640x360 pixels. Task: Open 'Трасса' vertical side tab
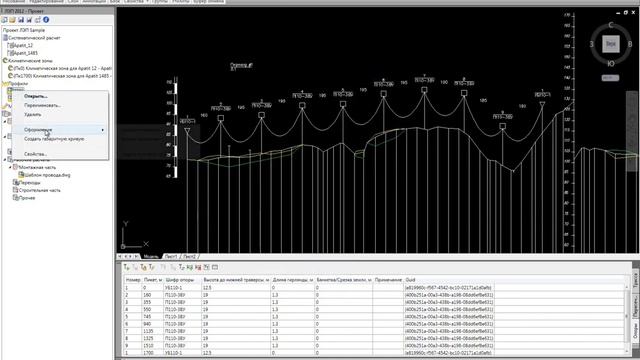pyautogui.click(x=636, y=281)
